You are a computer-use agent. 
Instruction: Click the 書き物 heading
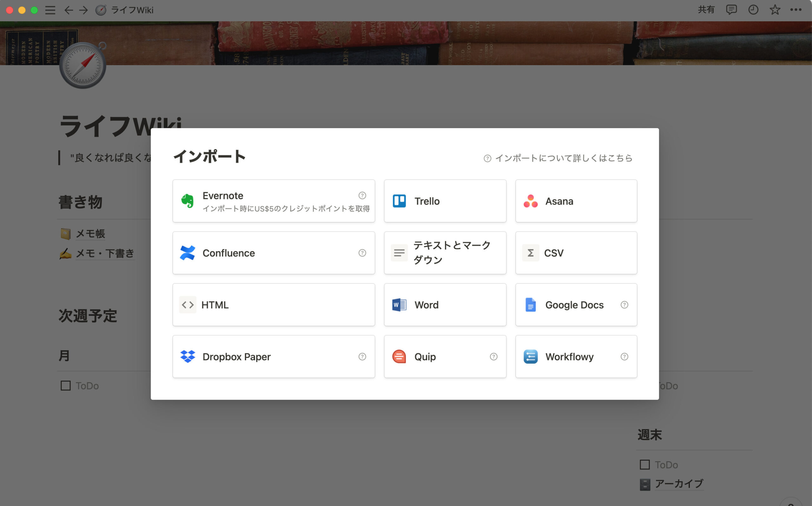click(80, 202)
